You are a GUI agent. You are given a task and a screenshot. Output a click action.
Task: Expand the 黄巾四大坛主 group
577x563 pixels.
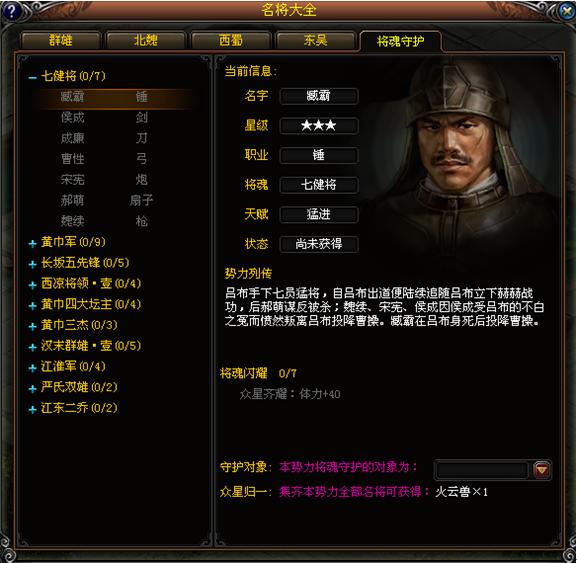pyautogui.click(x=32, y=305)
